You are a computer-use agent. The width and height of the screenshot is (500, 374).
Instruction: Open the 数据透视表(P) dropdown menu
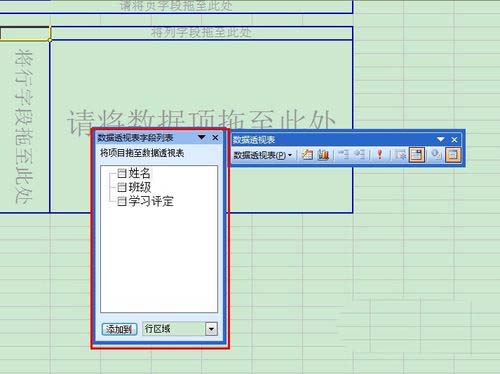click(263, 155)
